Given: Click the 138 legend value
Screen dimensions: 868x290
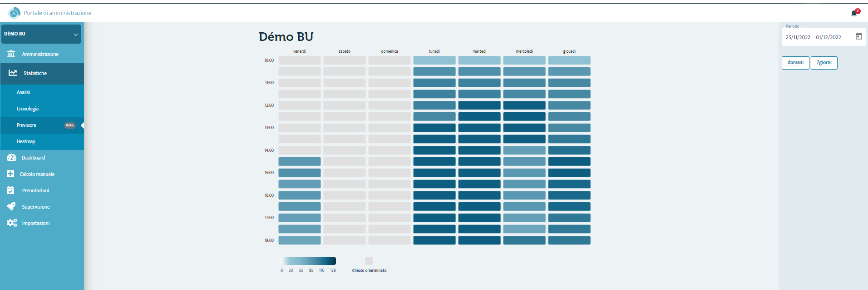Looking at the screenshot, I should tap(333, 270).
